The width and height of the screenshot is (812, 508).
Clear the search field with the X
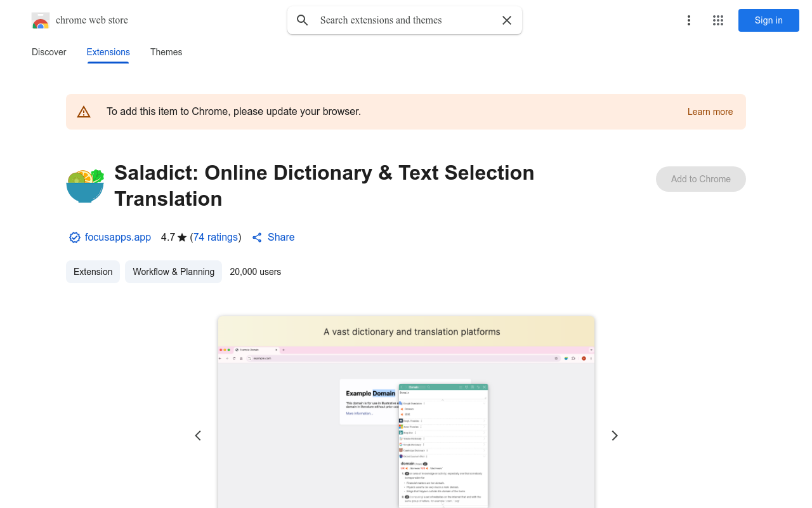(507, 20)
